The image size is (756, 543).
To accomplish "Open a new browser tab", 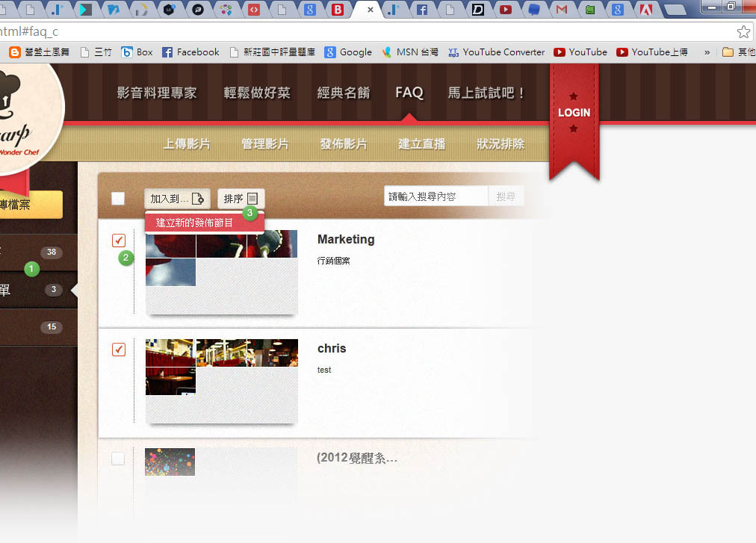I will pyautogui.click(x=675, y=10).
